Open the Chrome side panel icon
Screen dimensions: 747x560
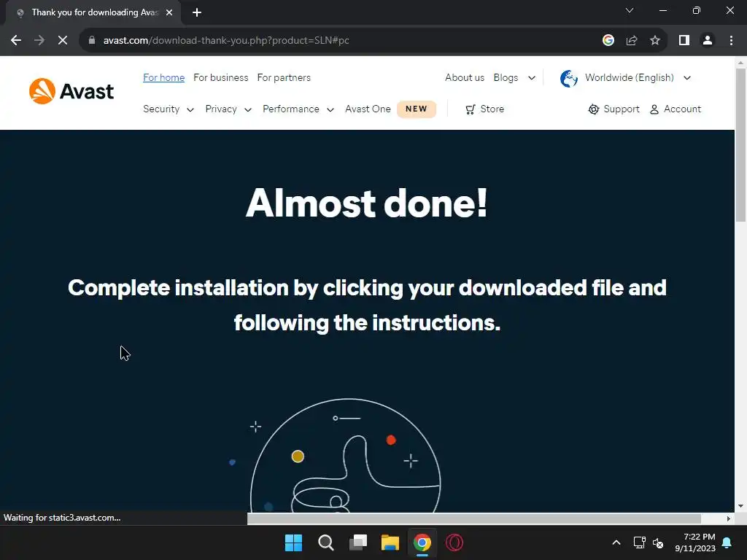684,41
